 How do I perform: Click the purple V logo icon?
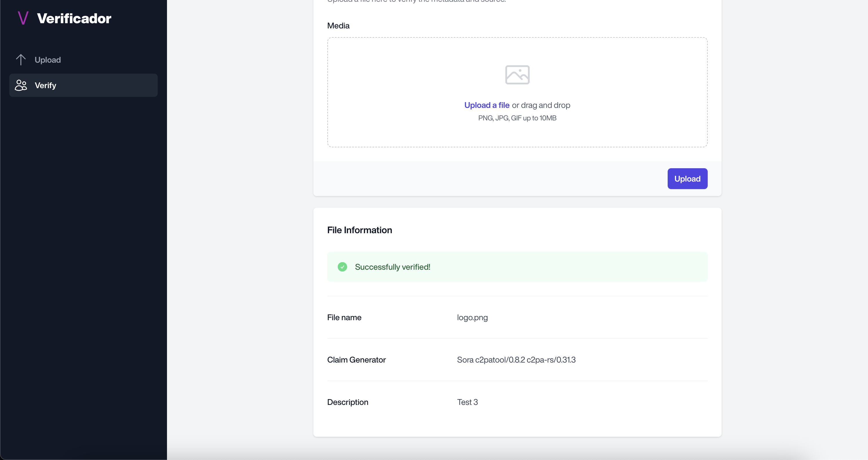(x=23, y=18)
